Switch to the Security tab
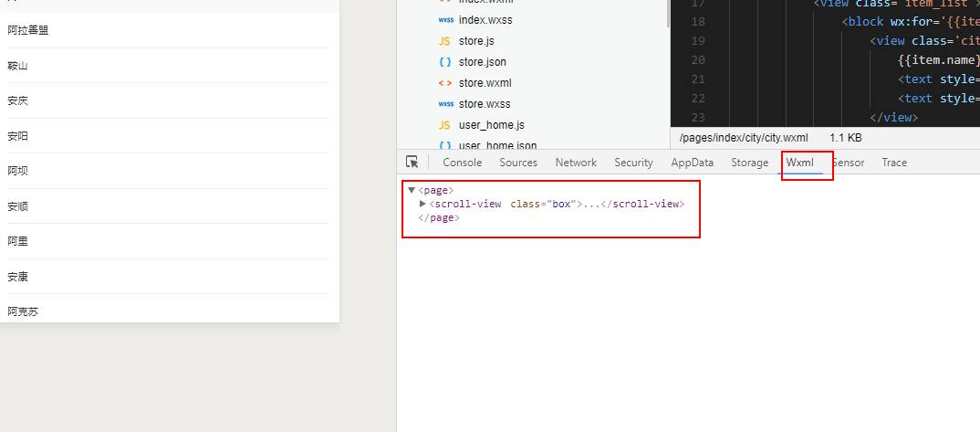Viewport: 980px width, 432px height. click(633, 163)
